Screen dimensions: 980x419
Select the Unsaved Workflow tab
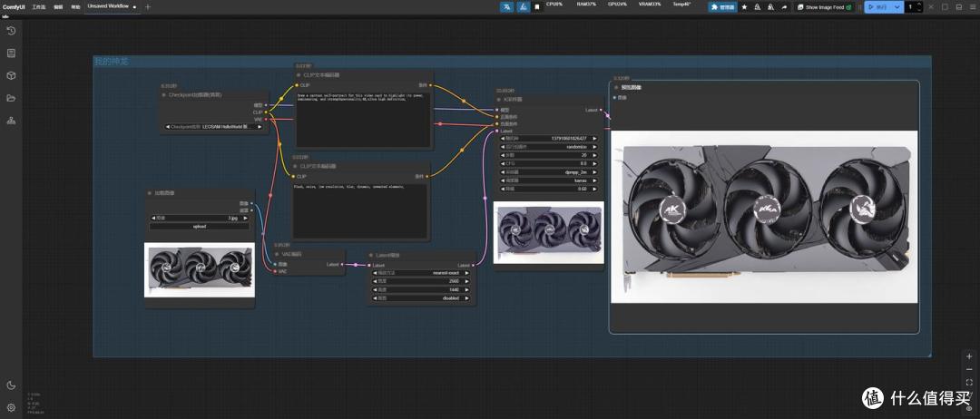pos(108,6)
